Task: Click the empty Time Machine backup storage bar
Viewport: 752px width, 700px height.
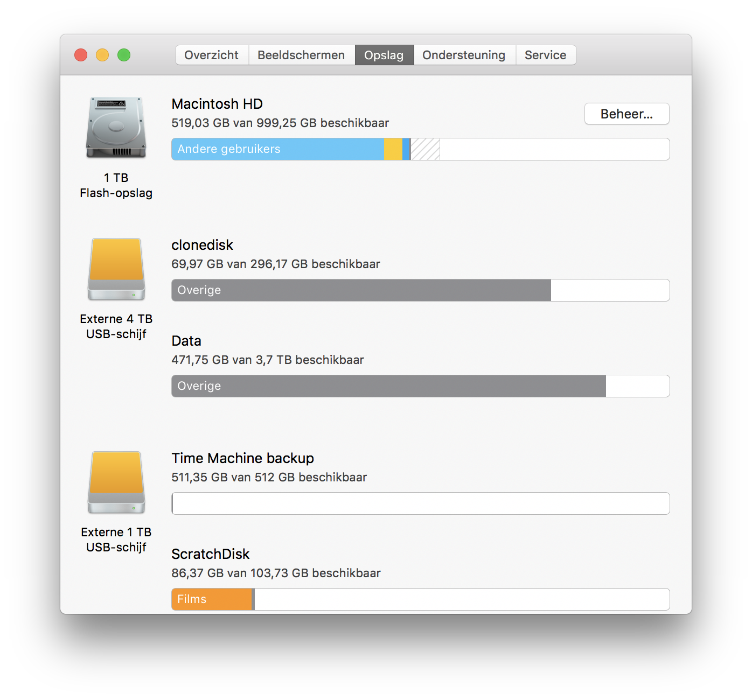Action: (421, 503)
